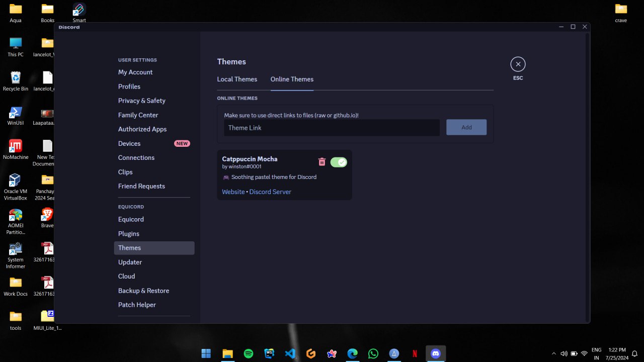Open Netflix from the taskbar

point(415,353)
